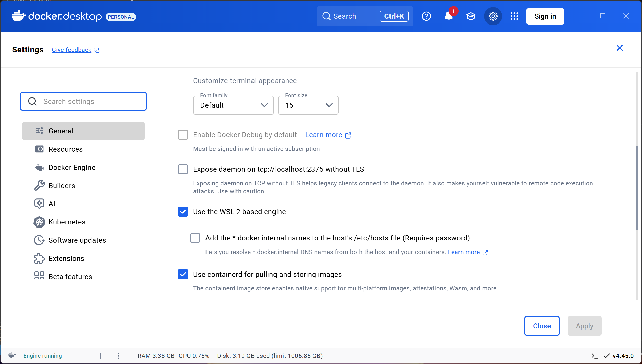Open the Give feedback link
Viewport: 642px width, 364px height.
pos(72,50)
